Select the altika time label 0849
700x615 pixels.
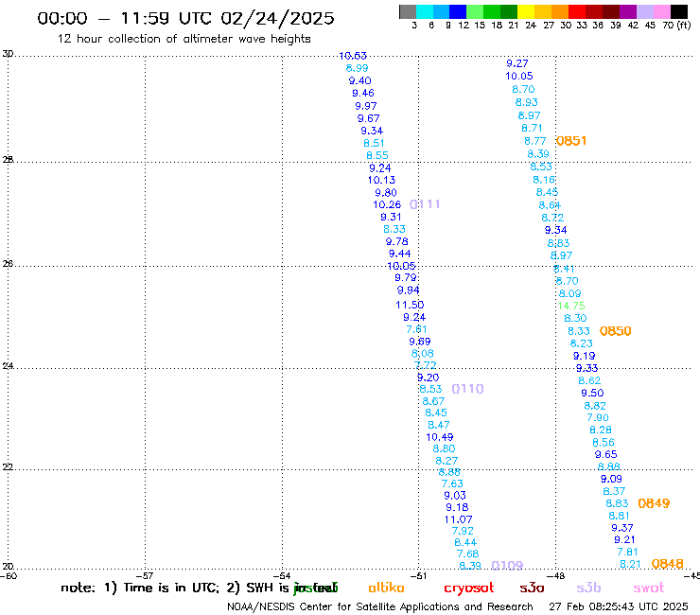(654, 503)
